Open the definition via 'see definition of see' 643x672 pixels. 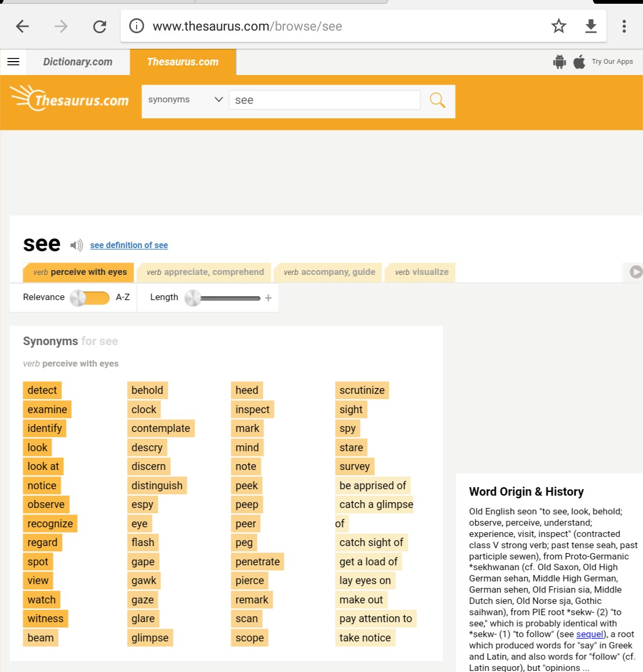point(129,245)
